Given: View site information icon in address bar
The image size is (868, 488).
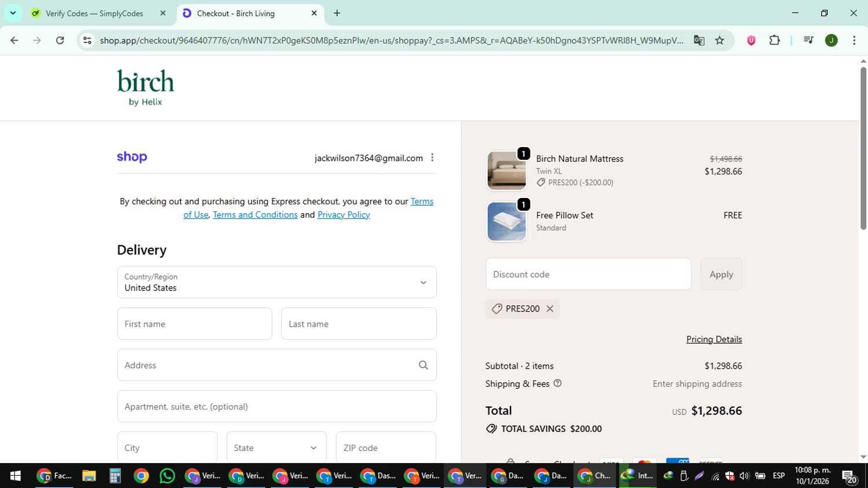Looking at the screenshot, I should click(87, 41).
